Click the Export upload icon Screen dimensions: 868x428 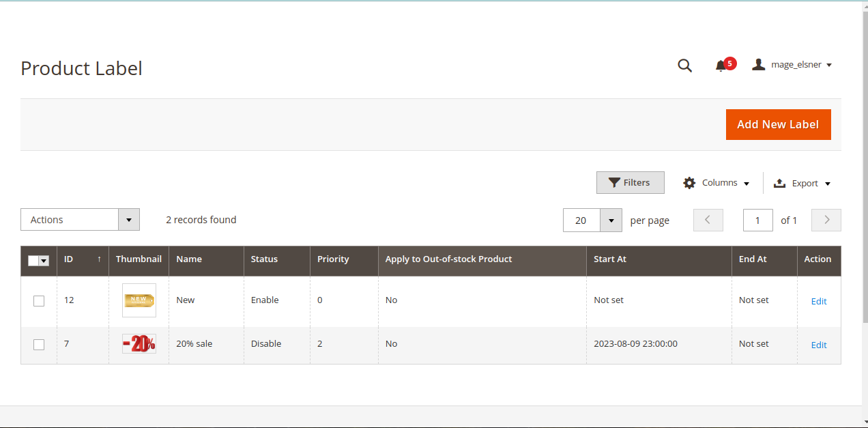coord(780,183)
